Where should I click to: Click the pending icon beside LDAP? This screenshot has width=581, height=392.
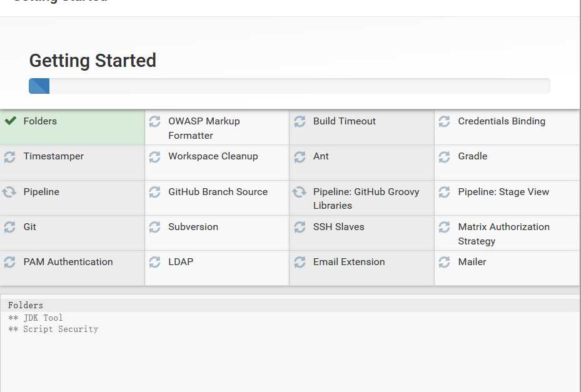(x=154, y=262)
